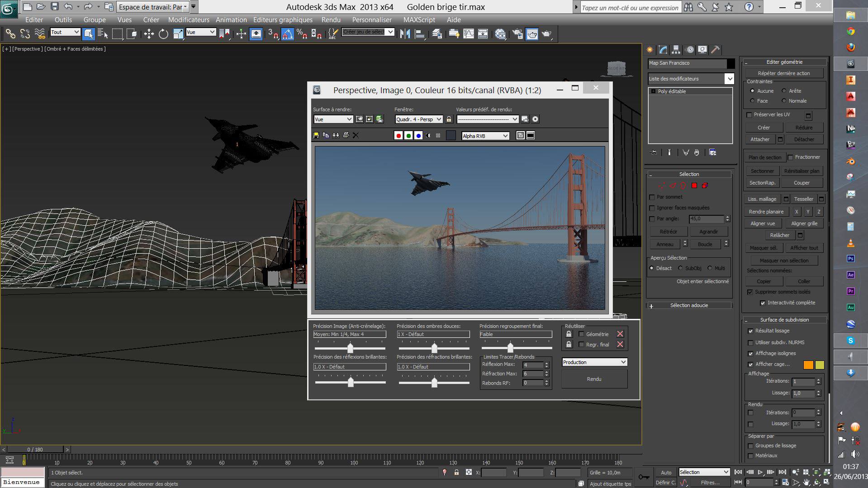Select the Arête constraint radio button
The height and width of the screenshot is (488, 868).
click(784, 91)
